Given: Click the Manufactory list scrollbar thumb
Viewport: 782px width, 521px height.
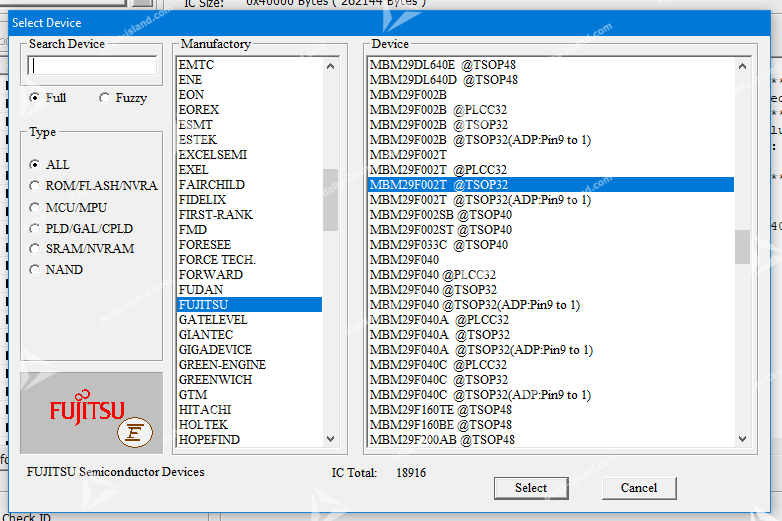Looking at the screenshot, I should pyautogui.click(x=330, y=200).
